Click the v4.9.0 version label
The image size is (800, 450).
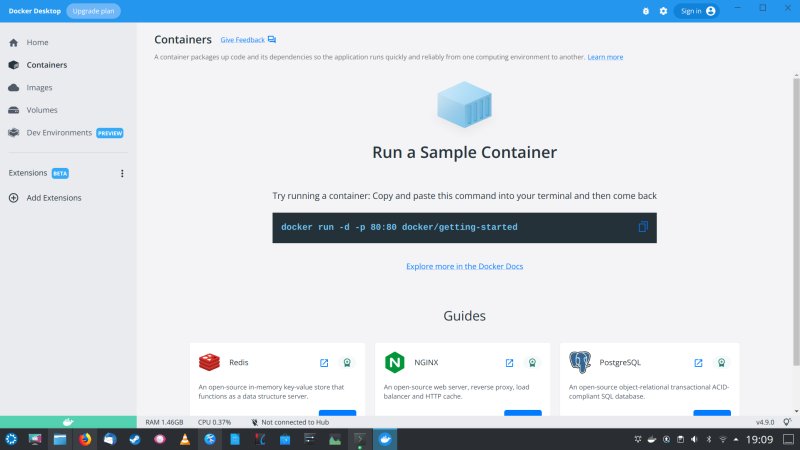tap(765, 422)
